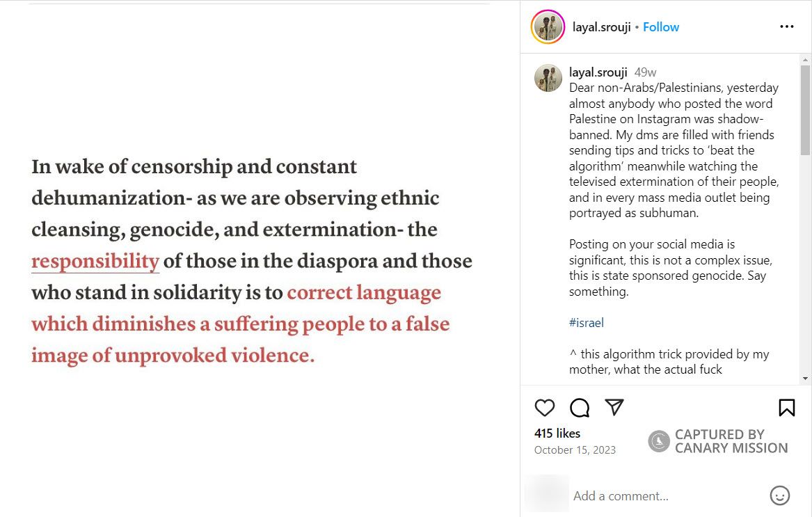Like the post with the heart icon
The width and height of the screenshot is (812, 517).
click(545, 408)
